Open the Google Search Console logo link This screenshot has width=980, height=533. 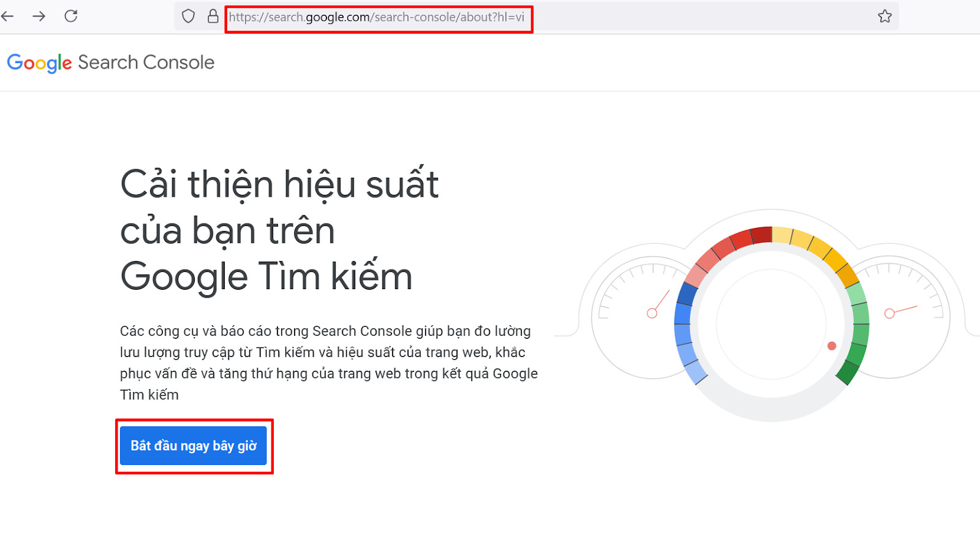tap(111, 62)
